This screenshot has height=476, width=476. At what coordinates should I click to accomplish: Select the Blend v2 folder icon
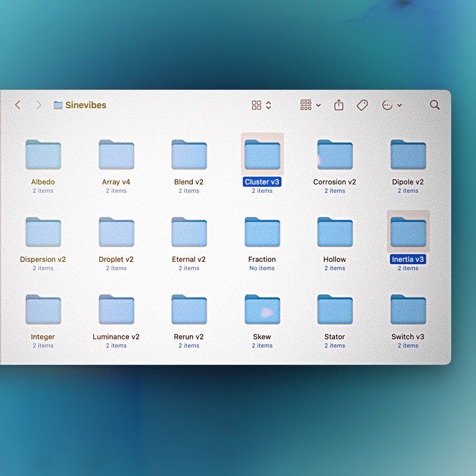(x=189, y=155)
